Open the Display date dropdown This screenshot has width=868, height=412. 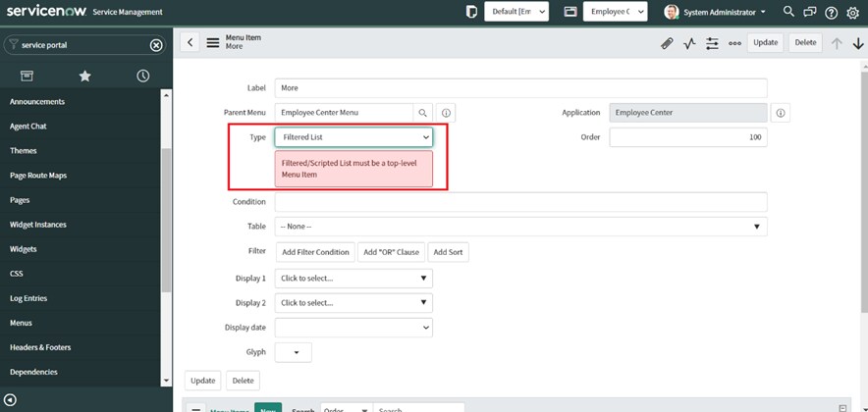(353, 328)
